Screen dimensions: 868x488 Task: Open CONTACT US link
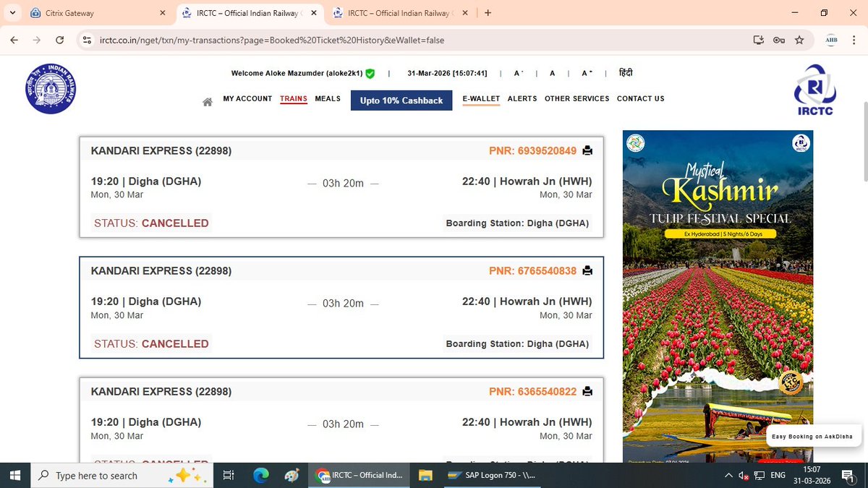click(x=640, y=99)
